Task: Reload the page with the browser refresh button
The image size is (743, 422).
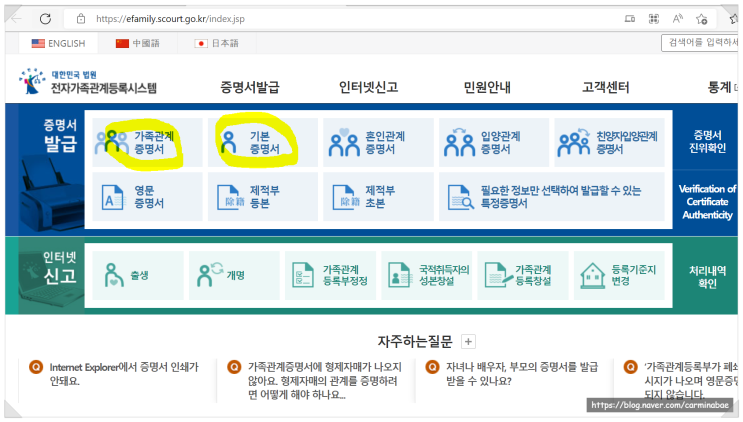Action: (45, 19)
